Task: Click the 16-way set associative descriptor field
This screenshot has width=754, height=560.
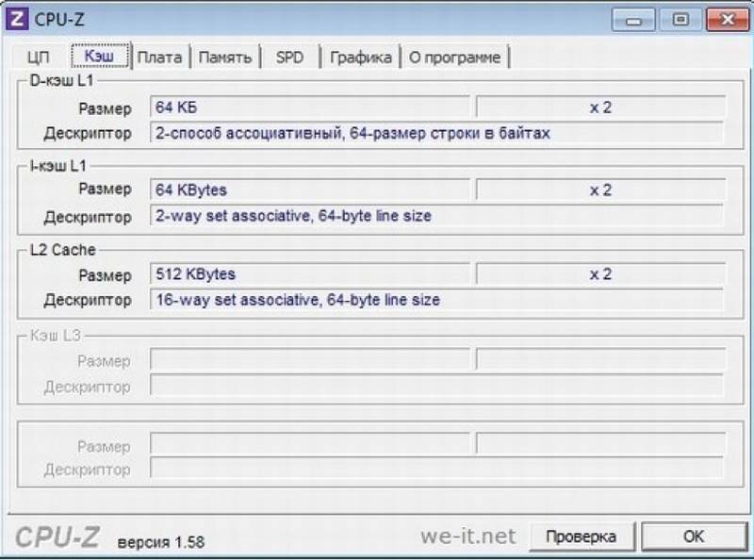Action: coord(436,300)
